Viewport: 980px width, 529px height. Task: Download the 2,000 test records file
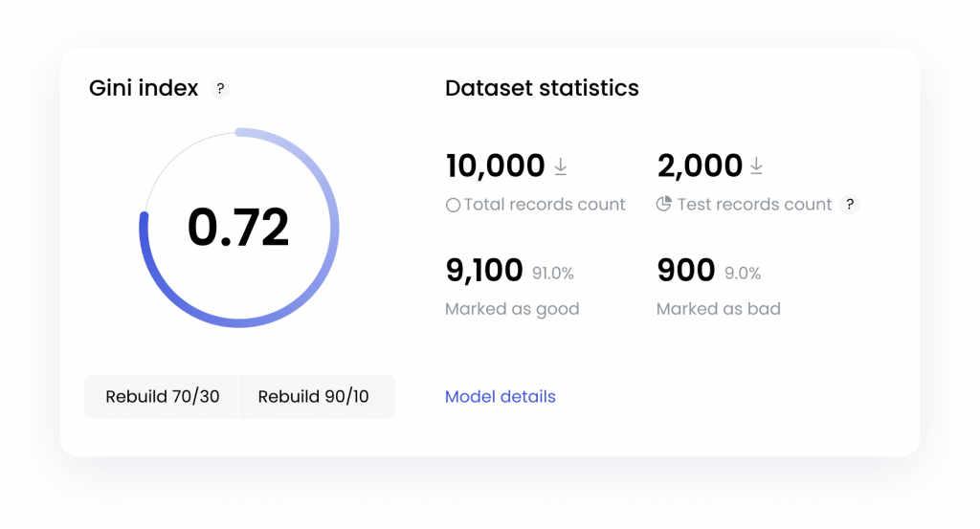tap(756, 166)
